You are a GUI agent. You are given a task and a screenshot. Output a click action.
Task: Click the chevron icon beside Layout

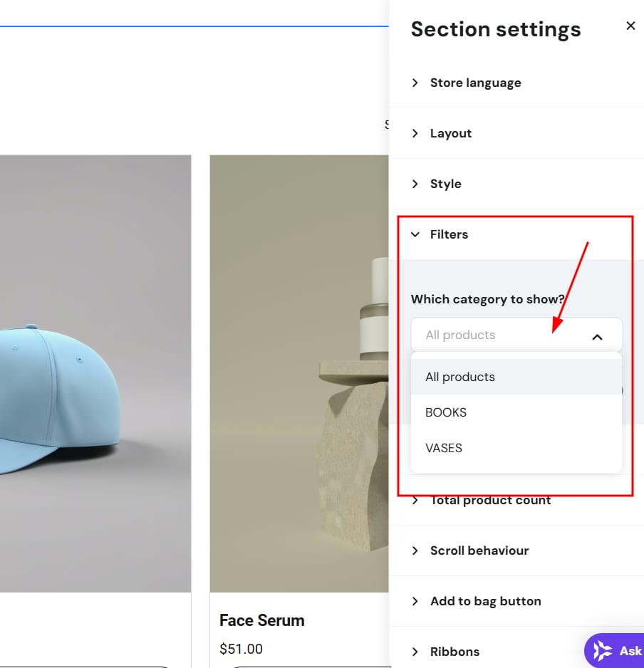tap(415, 133)
